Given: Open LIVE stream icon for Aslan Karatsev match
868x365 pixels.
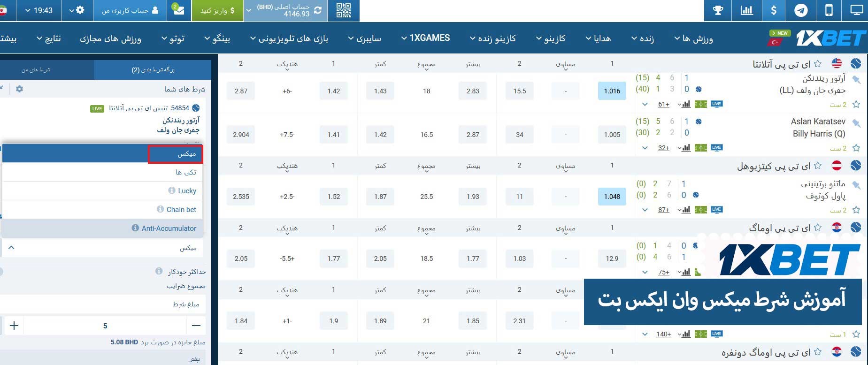Looking at the screenshot, I should 716,147.
